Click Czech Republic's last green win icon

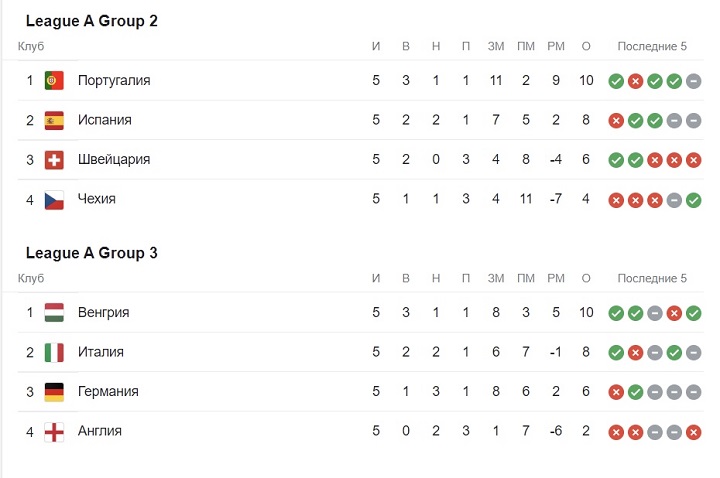(694, 200)
